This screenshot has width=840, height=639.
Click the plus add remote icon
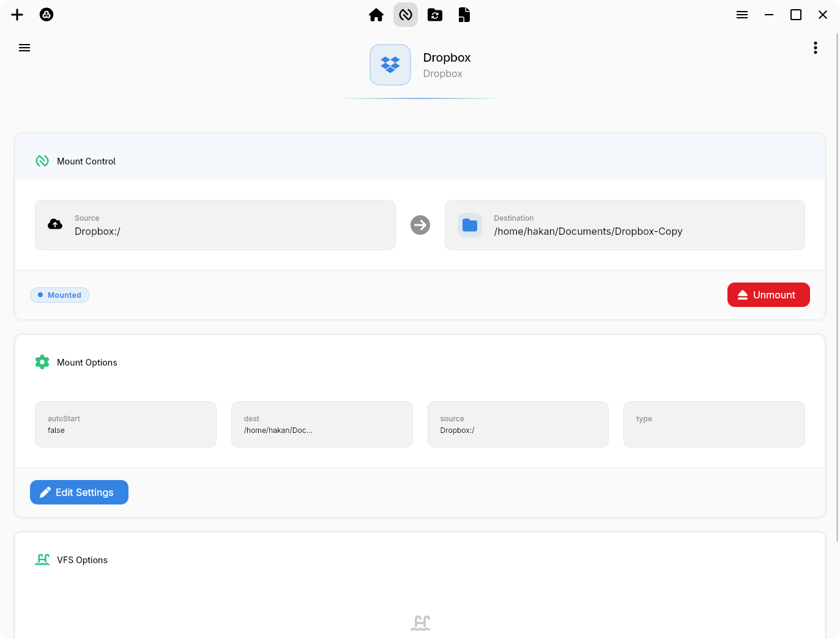(17, 15)
